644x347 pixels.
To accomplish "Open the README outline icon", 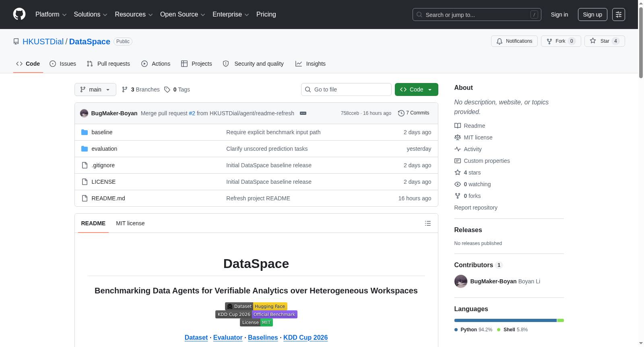I will [428, 223].
